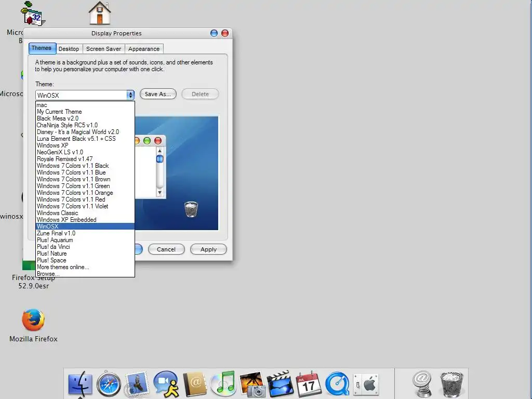Image resolution: width=532 pixels, height=399 pixels.
Task: Select the Microsoft 32 desktop icon at top
Action: [33, 14]
